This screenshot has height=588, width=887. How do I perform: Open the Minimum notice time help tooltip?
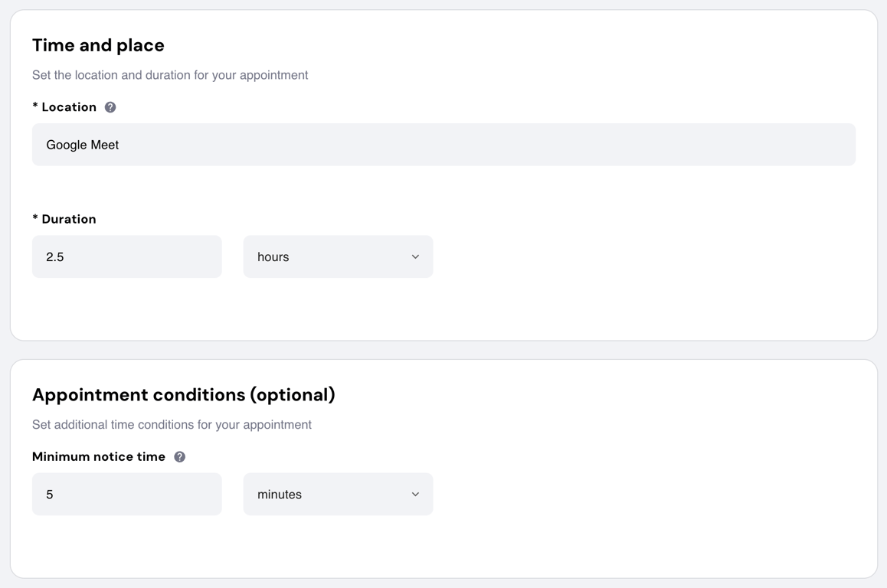coord(179,456)
